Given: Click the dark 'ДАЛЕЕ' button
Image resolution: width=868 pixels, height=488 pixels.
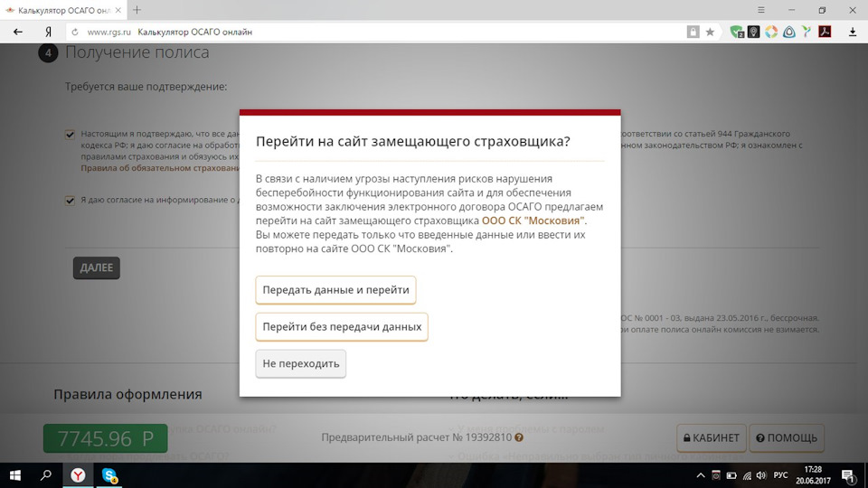Looking at the screenshot, I should tap(97, 267).
